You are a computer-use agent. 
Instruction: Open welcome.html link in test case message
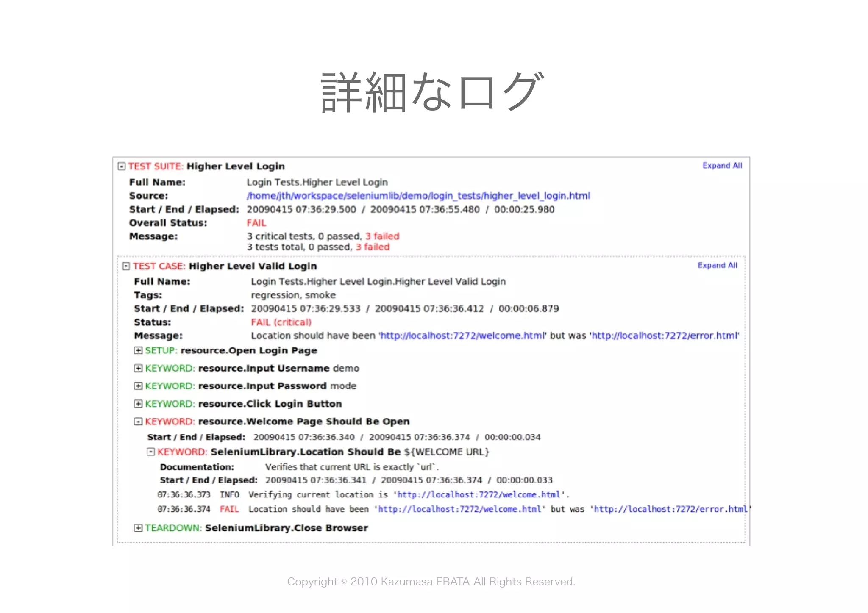tap(462, 336)
